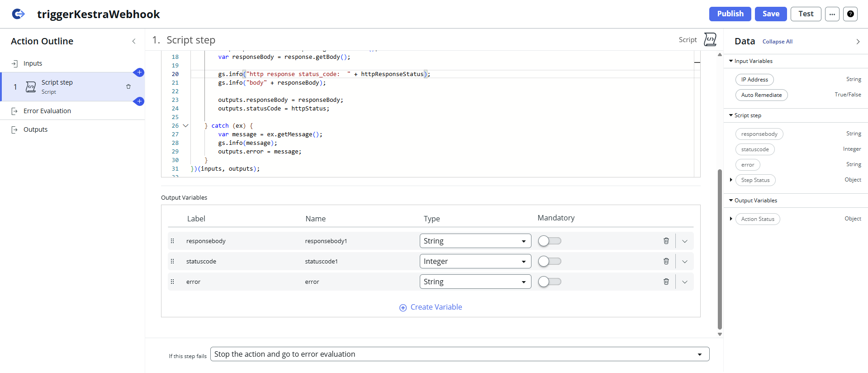Click the back arrow logo icon
This screenshot has height=373, width=868.
pyautogui.click(x=19, y=14)
